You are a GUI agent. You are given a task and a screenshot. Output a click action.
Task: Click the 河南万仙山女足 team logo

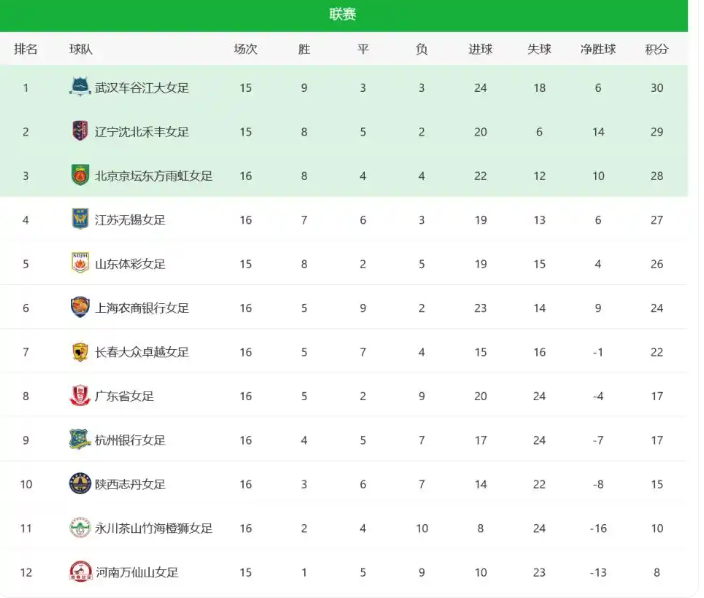point(79,571)
